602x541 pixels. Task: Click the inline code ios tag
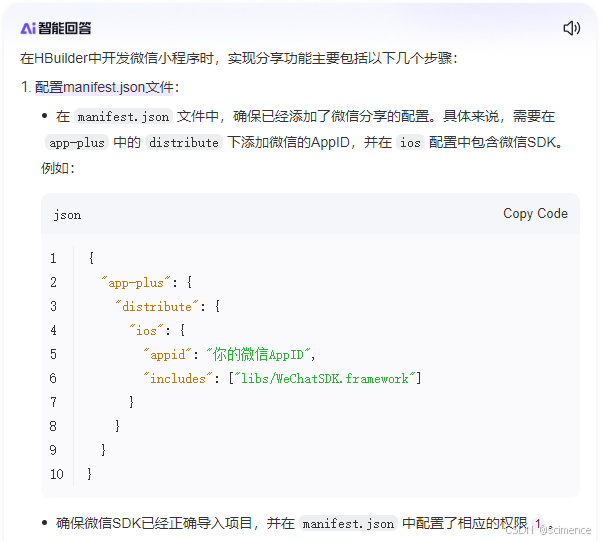(x=410, y=142)
